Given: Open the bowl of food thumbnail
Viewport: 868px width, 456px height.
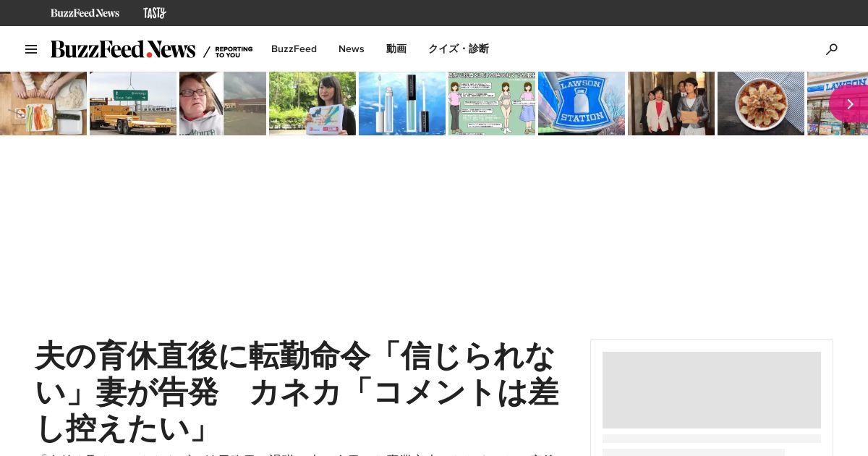Looking at the screenshot, I should 761,104.
